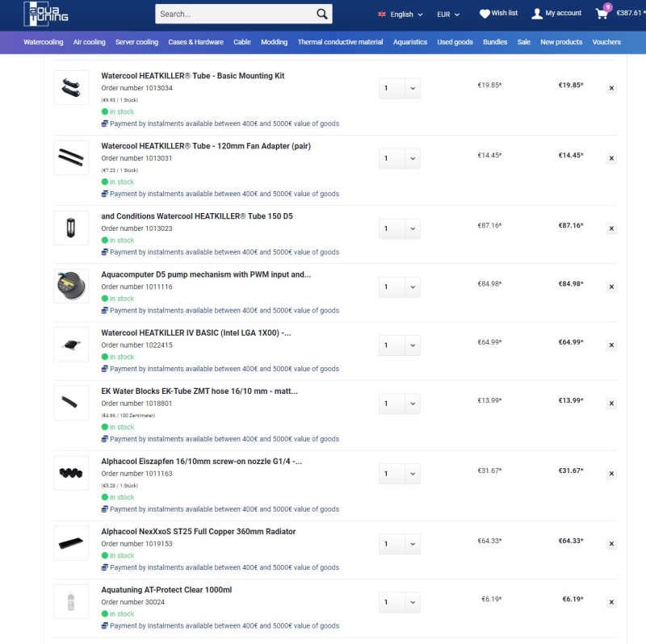
Task: Click the search magnifier icon
Action: 321,14
